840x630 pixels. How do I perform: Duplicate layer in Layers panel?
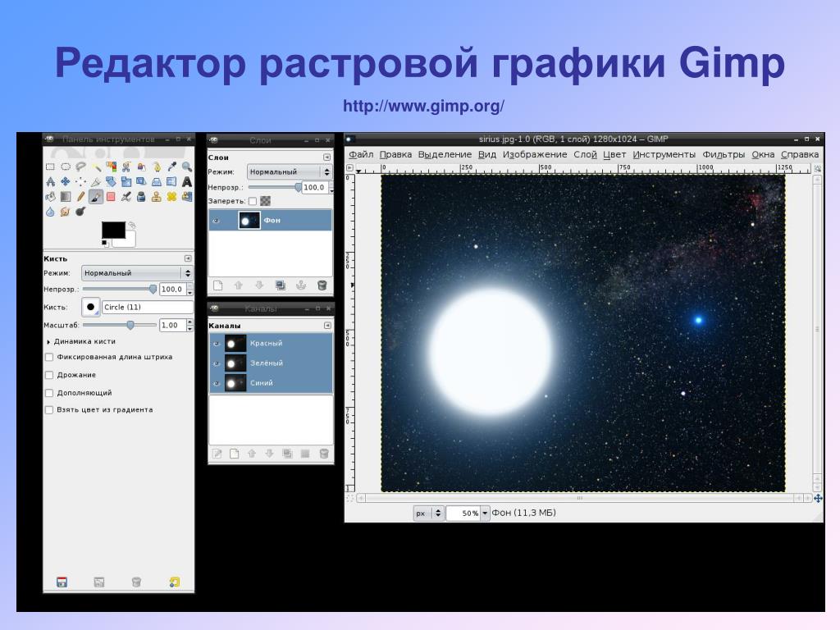coord(281,285)
